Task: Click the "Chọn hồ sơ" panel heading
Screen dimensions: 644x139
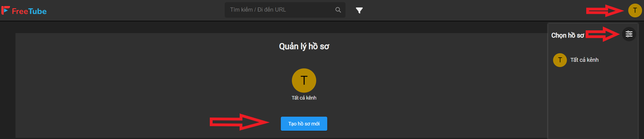Action: pos(567,35)
